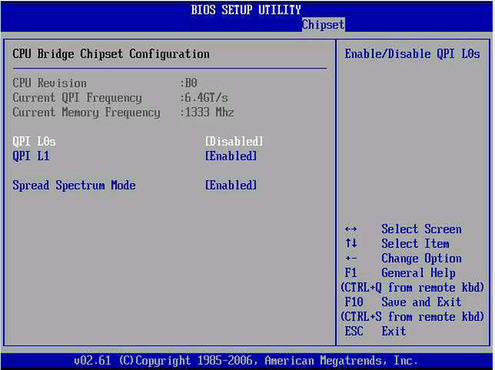This screenshot has height=370, width=495.
Task: Select the Chipset tab
Action: point(323,25)
